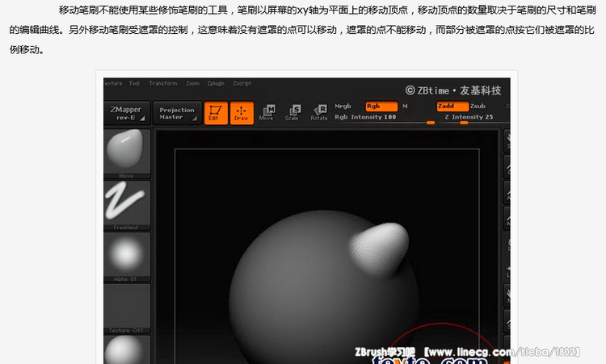The width and height of the screenshot is (606, 364).
Task: Launch Projection Master
Action: click(178, 113)
